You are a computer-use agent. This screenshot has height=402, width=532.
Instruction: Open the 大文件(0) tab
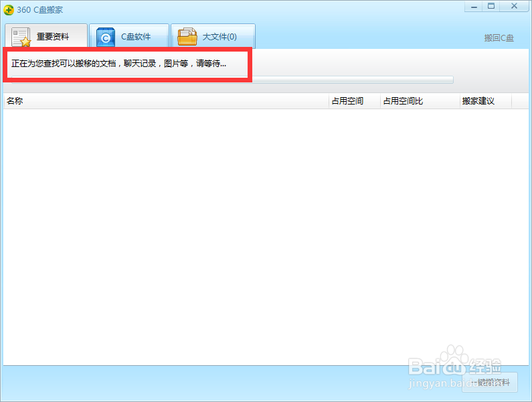point(213,36)
